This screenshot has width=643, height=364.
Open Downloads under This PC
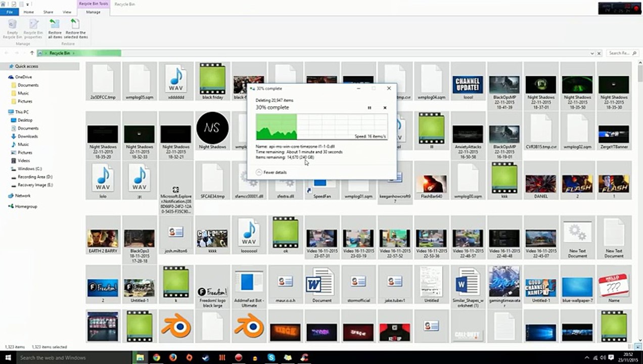click(27, 136)
